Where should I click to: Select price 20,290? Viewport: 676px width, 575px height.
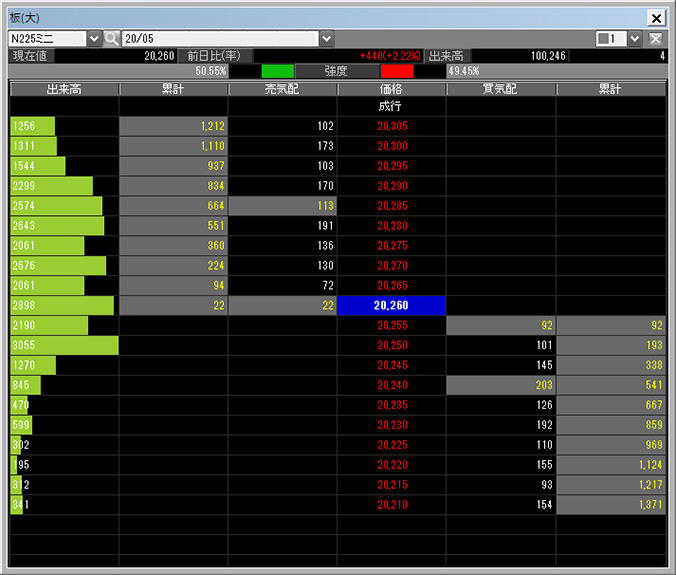[x=392, y=186]
